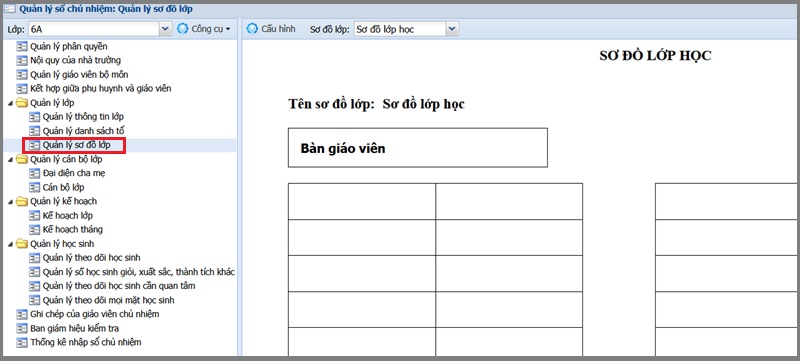Open Quản lý theo dõi học sinh
800x361 pixels.
92,257
